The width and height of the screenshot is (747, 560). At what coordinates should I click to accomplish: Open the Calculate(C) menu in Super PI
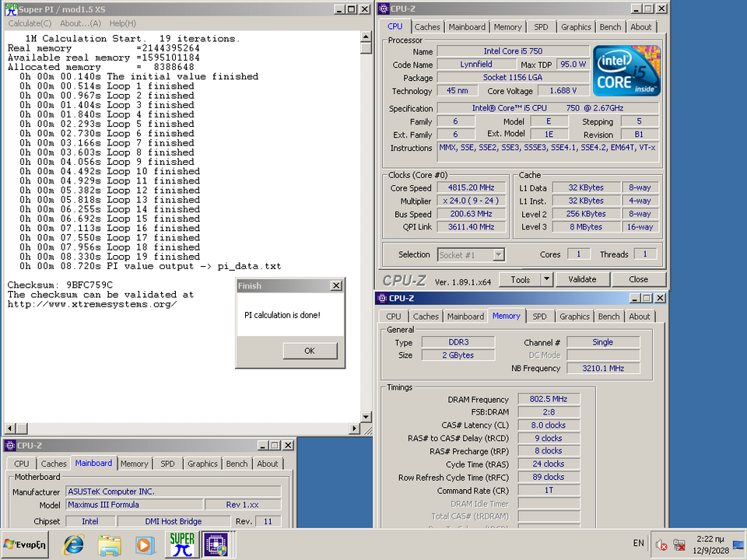30,23
